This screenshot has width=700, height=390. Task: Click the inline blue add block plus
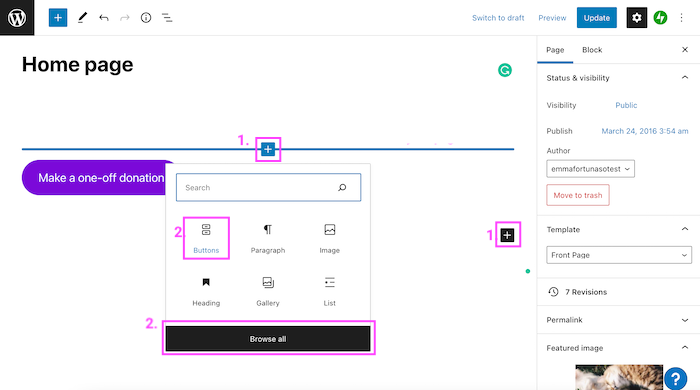[268, 149]
